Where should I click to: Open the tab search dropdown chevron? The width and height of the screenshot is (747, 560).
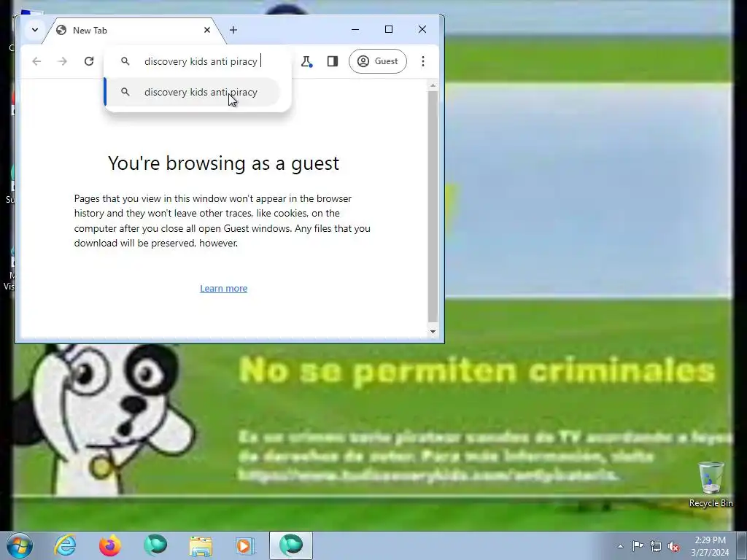coord(35,30)
